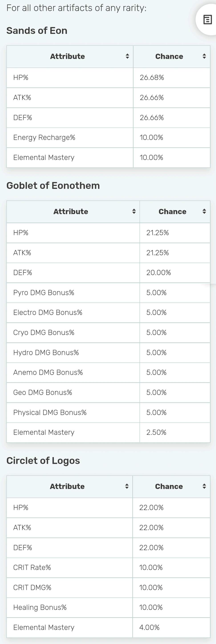Click the Chance header label in Goblet table
The image size is (216, 644).
[x=172, y=211]
